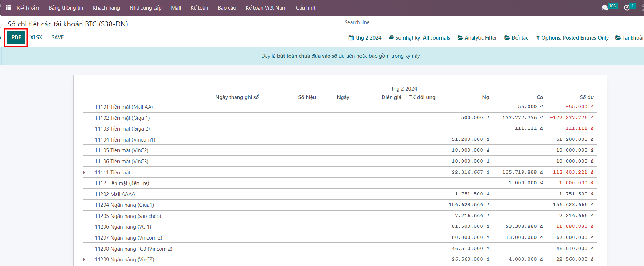
Task: Open the Kế toán Việt Nam menu
Action: coord(266,8)
